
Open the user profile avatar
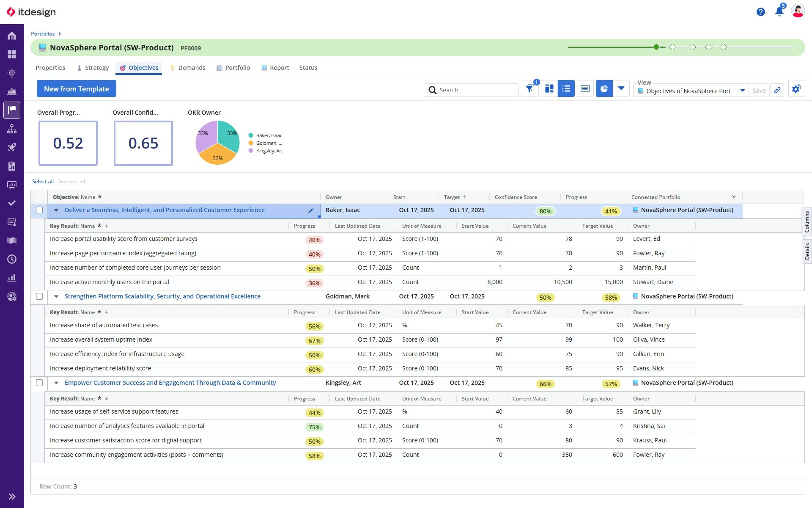[x=798, y=11]
